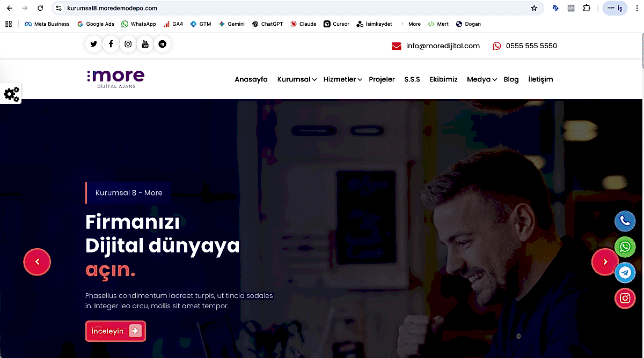Open WhatsApp via the floating green icon
This screenshot has width=644, height=358.
(x=625, y=247)
